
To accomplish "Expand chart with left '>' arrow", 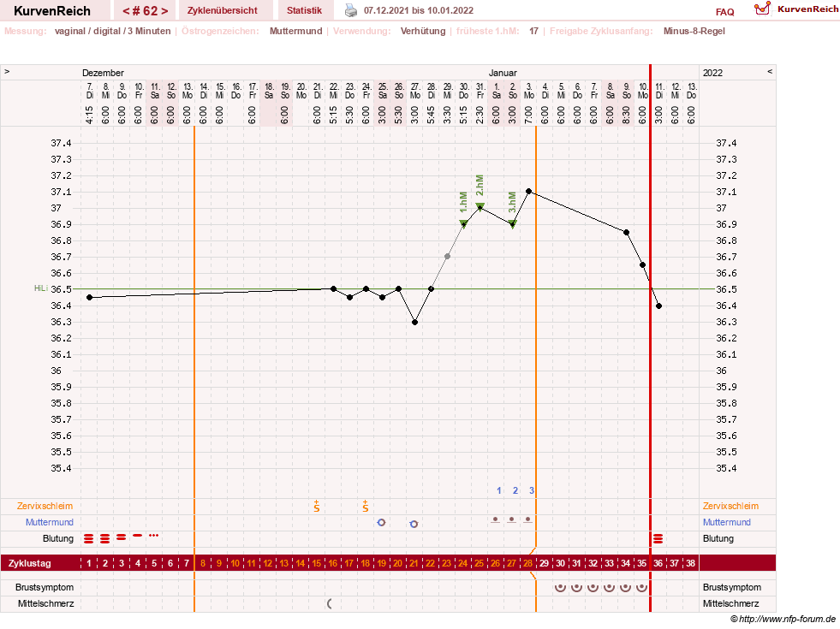I will [x=7, y=71].
